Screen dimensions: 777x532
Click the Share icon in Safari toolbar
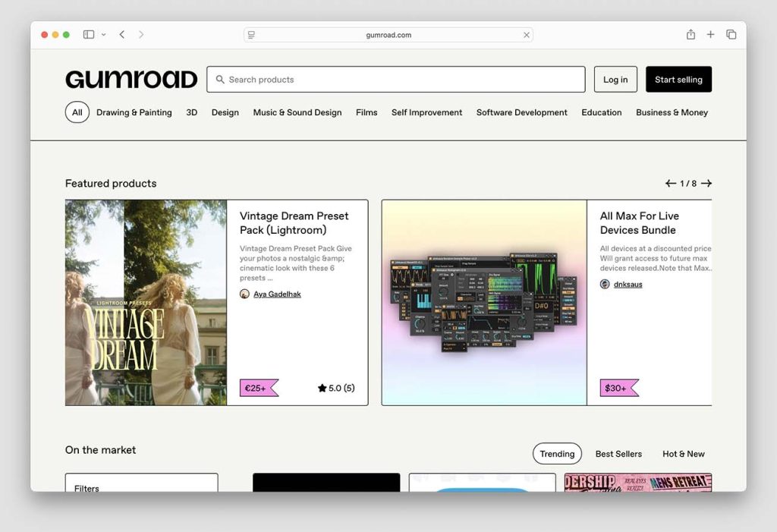coord(690,35)
